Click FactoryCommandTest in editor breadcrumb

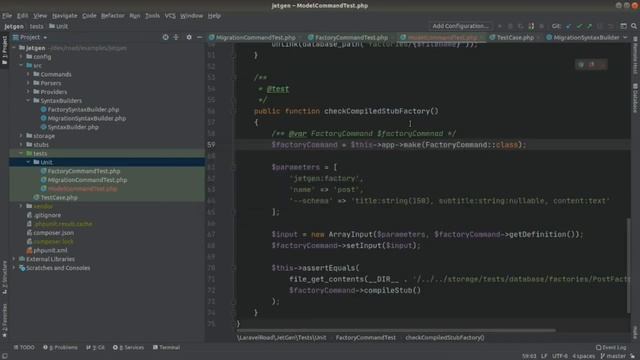click(366, 338)
